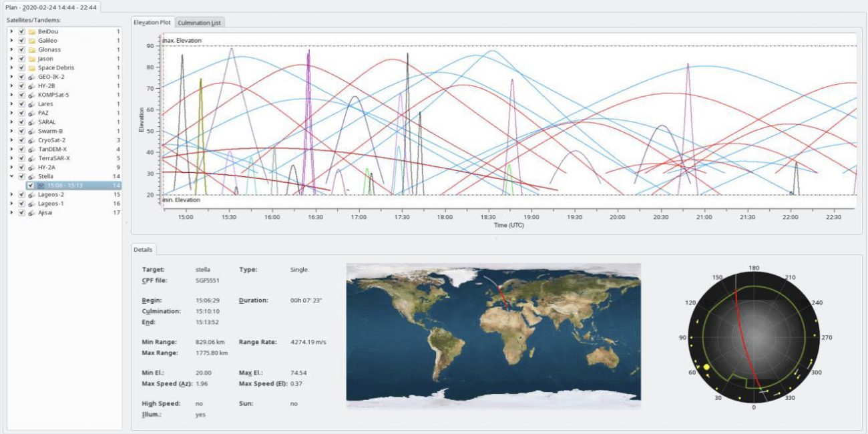Image resolution: width=868 pixels, height=434 pixels.
Task: Click the KOMPSat-5 satellite icon
Action: point(31,95)
